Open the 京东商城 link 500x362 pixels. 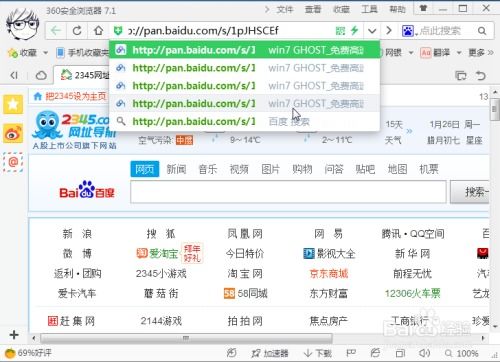point(329,274)
